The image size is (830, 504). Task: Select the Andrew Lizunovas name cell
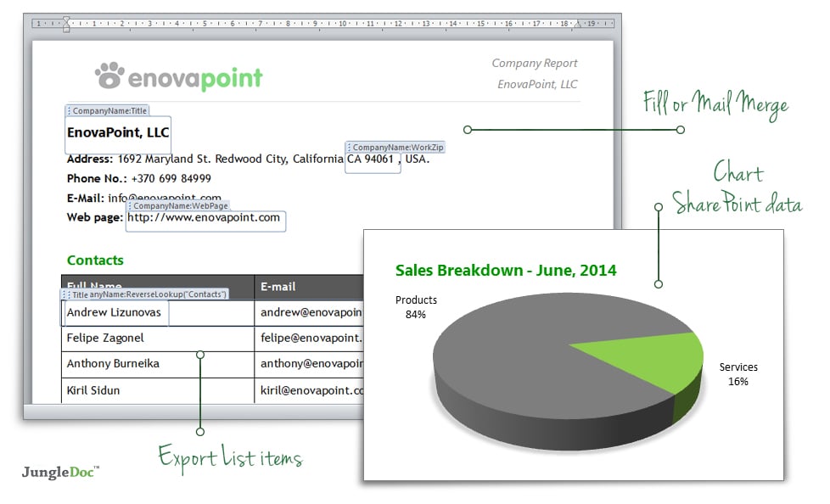click(x=113, y=313)
